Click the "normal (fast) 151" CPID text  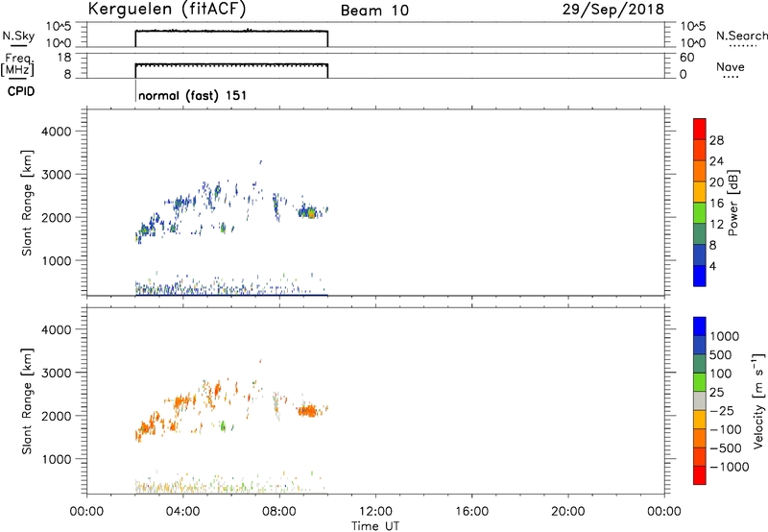192,95
